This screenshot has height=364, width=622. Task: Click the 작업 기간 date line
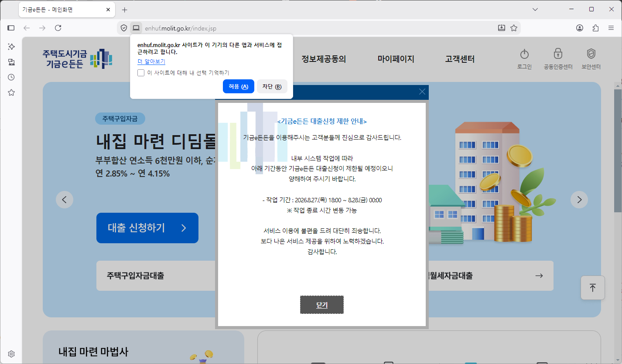322,200
